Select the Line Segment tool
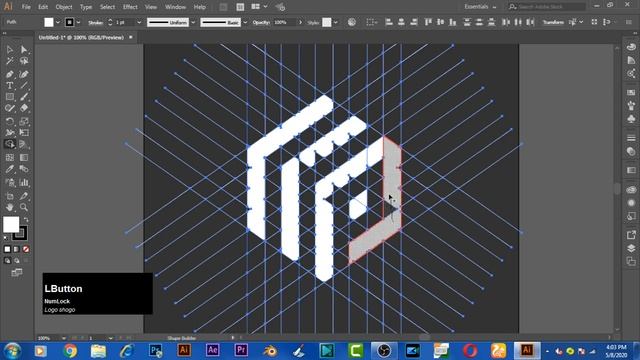Viewport: 640px width, 360px height. (x=24, y=86)
